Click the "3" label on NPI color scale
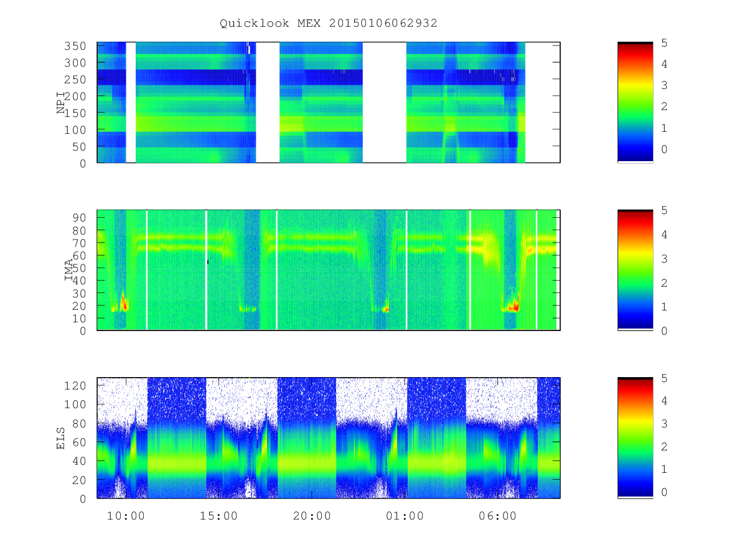Viewport: 747px width, 560px height. (x=665, y=85)
